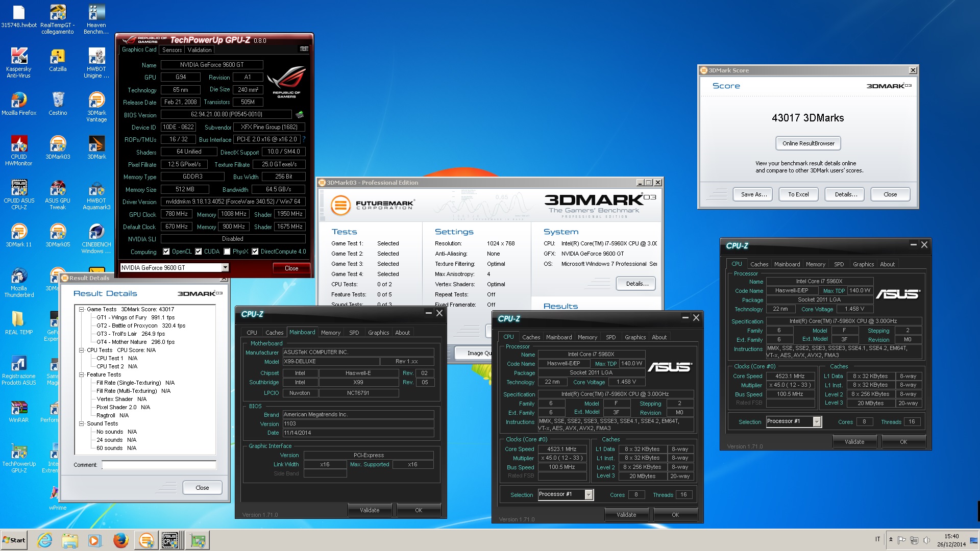Screen dimensions: 980x551
Task: Click Online ResultBrowser button
Action: tap(808, 143)
